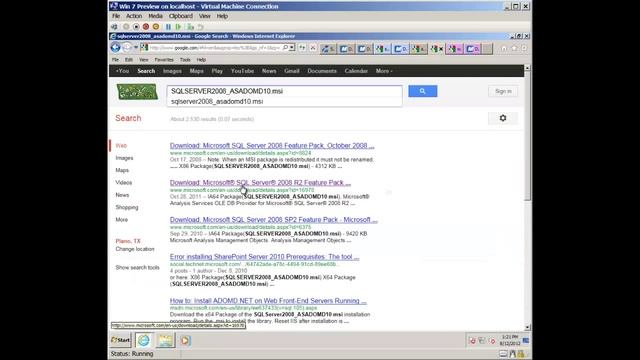Click the Internet Explorer taskbar icon
The width and height of the screenshot is (640, 360).
pyautogui.click(x=144, y=340)
